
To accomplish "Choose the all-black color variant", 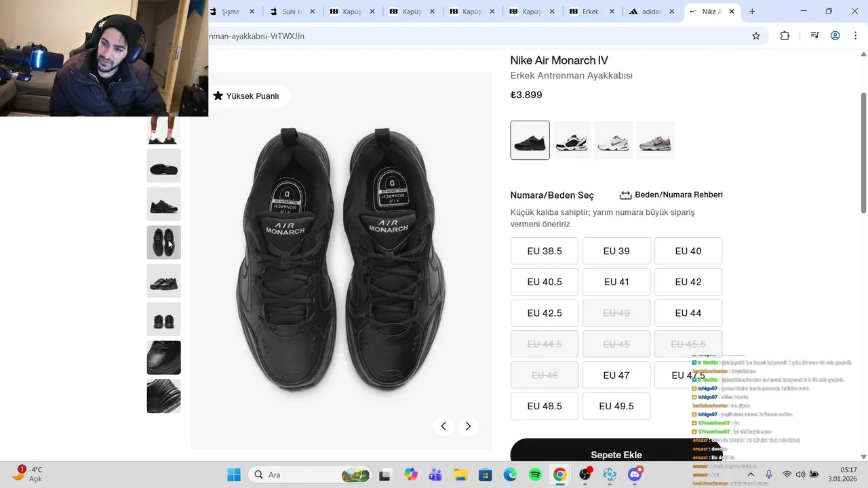I will point(530,140).
